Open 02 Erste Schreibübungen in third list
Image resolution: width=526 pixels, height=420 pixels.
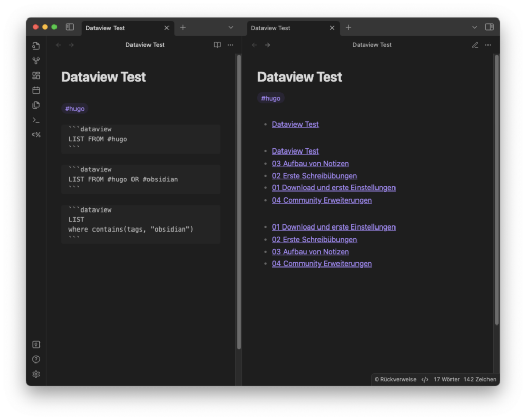coord(314,240)
